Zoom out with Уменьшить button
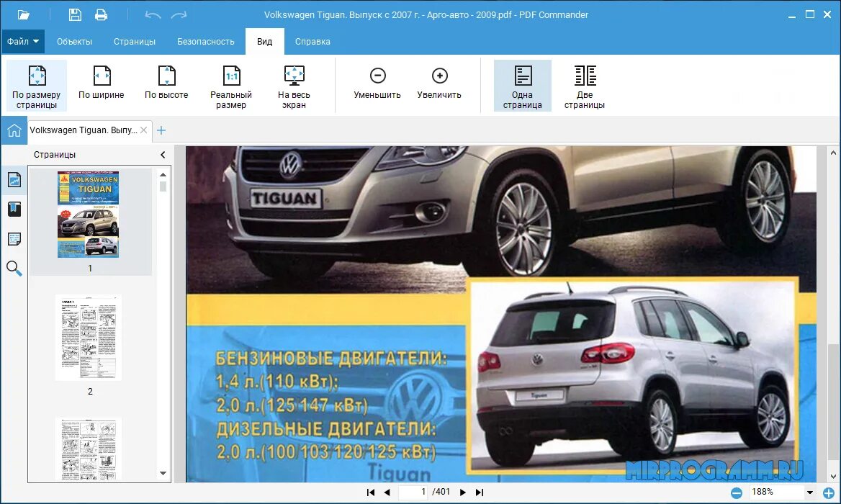The width and height of the screenshot is (841, 504). pyautogui.click(x=377, y=83)
